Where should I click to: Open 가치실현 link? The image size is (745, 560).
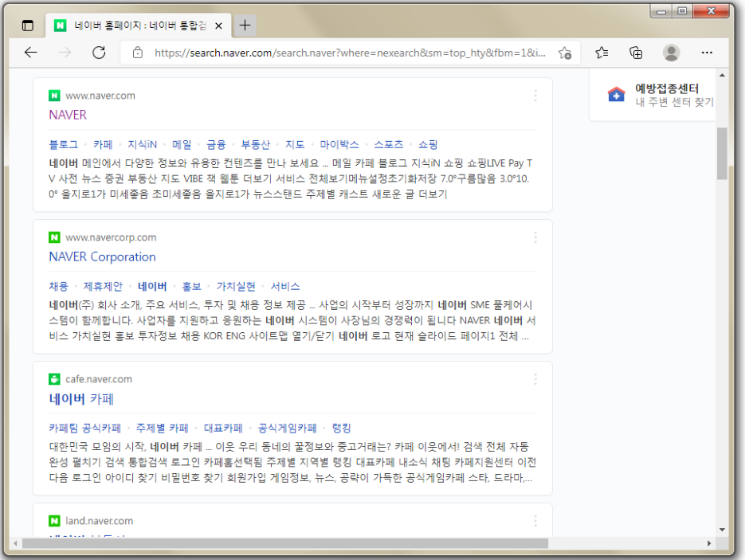tap(236, 287)
